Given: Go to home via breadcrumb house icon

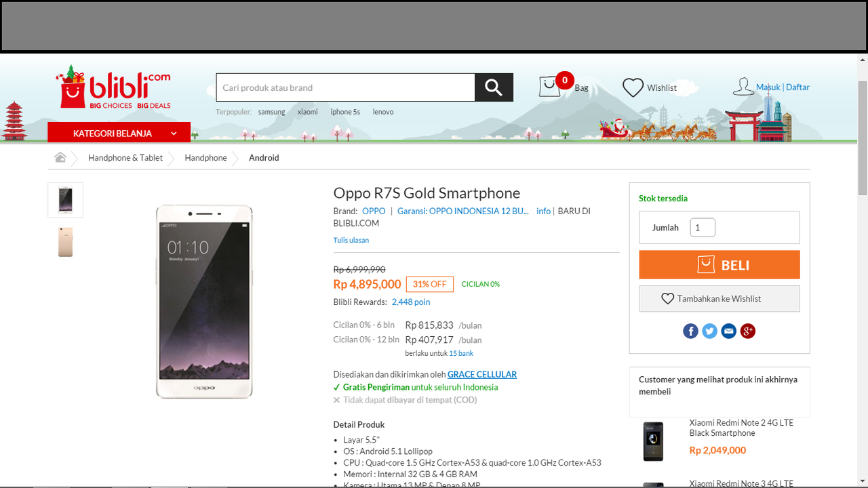Looking at the screenshot, I should pyautogui.click(x=60, y=158).
